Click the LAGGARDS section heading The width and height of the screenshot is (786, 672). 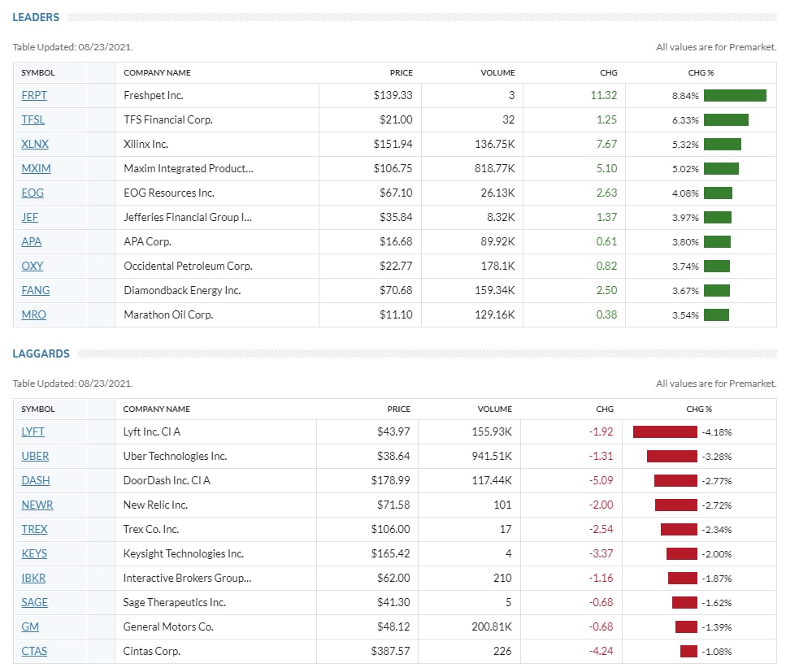(41, 353)
